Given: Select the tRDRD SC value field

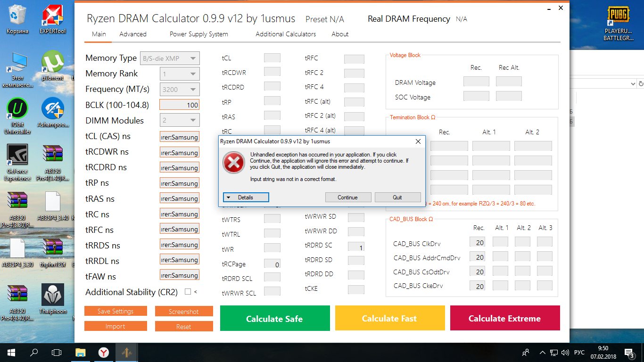Looking at the screenshot, I should (x=356, y=247).
